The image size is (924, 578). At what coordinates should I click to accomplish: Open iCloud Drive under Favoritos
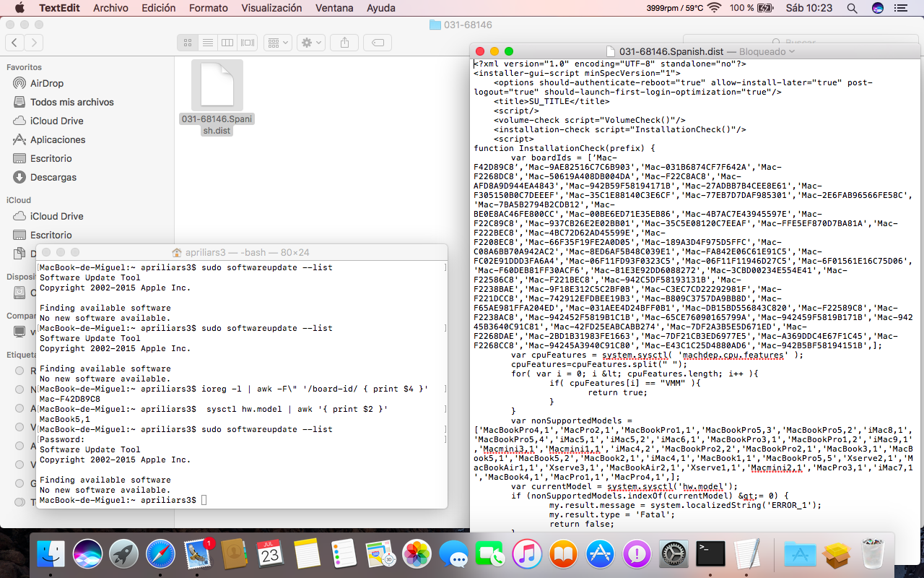coord(56,121)
